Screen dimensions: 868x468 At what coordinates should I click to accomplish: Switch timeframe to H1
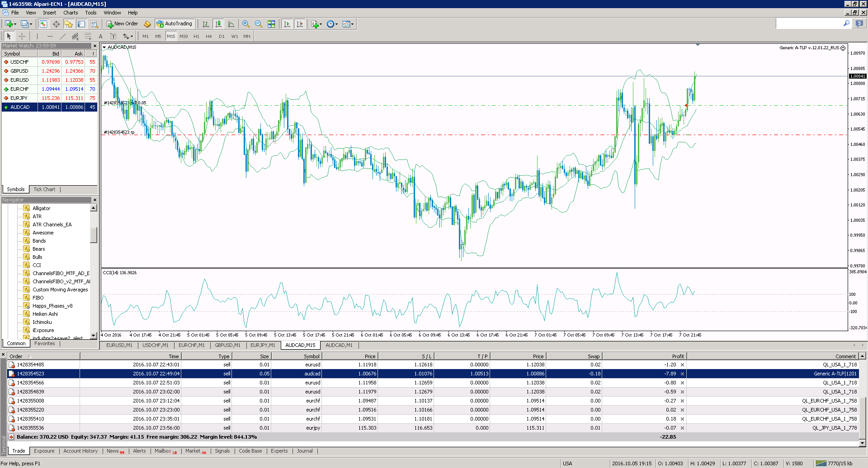[196, 36]
